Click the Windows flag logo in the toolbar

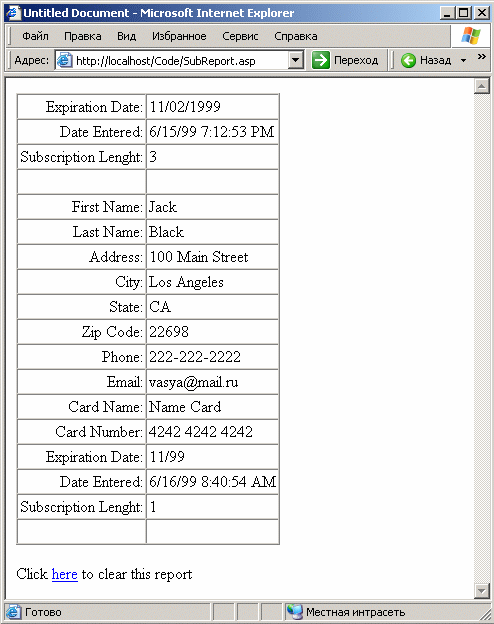pos(471,36)
